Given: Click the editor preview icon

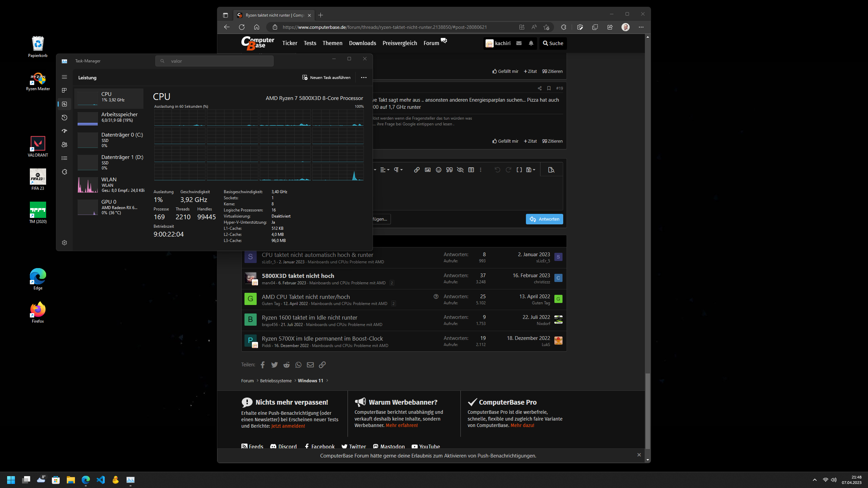Looking at the screenshot, I should [x=551, y=170].
